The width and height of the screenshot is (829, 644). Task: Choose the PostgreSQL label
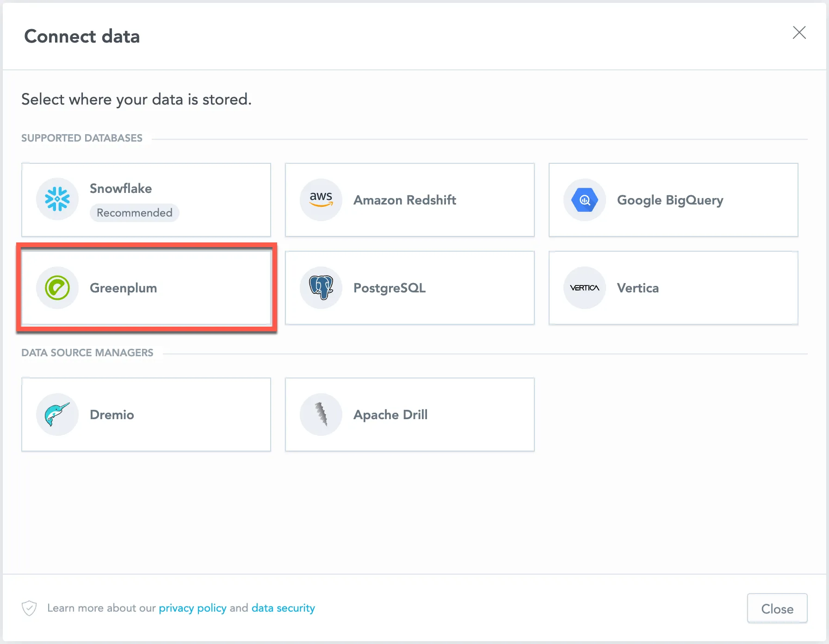coord(390,288)
